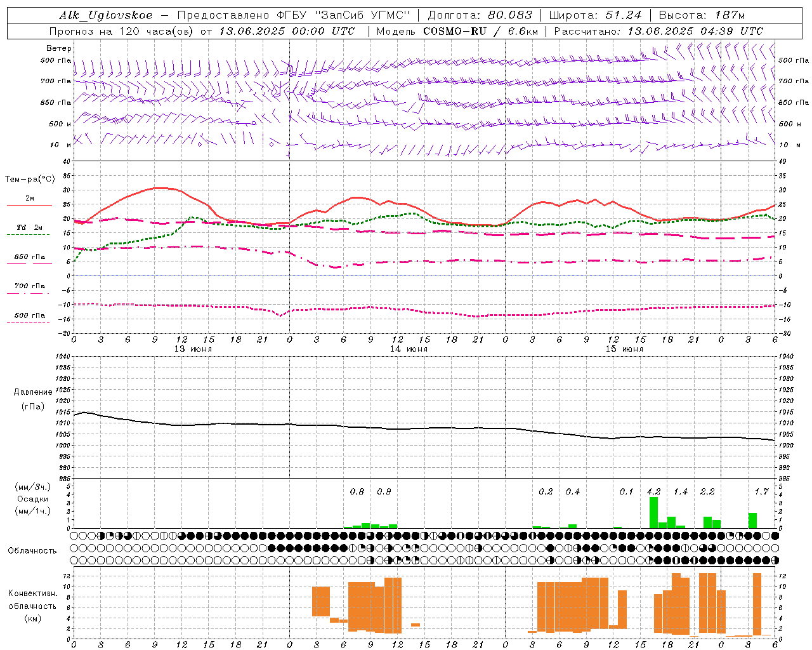Screen dimensions: 812x650
Task: Click the '2.2' precipitation value
Action: [x=707, y=492]
